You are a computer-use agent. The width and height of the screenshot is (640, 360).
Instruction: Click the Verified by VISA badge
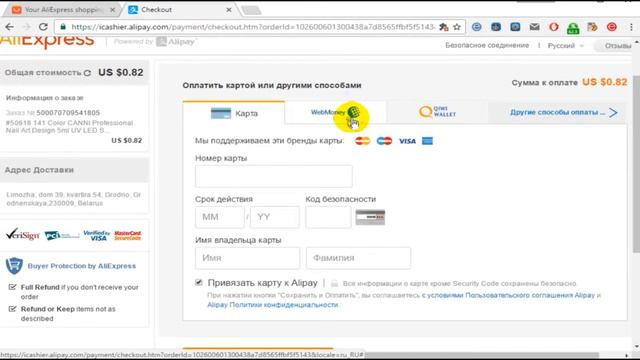tap(97, 235)
